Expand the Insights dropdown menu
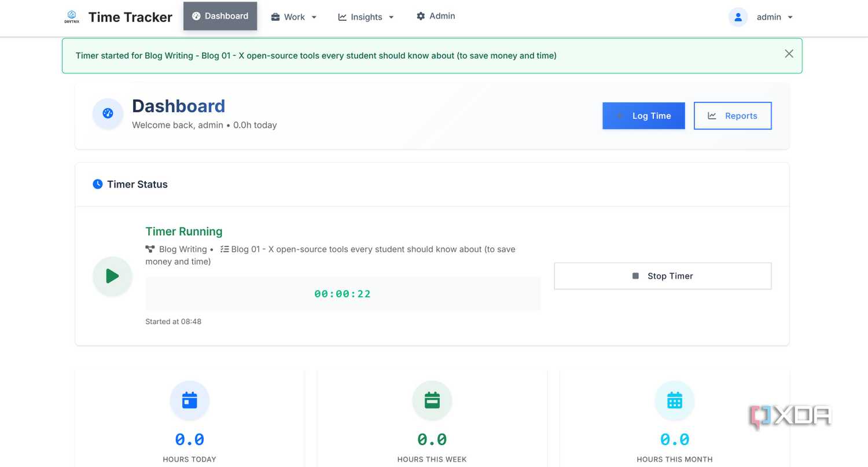 pyautogui.click(x=366, y=17)
